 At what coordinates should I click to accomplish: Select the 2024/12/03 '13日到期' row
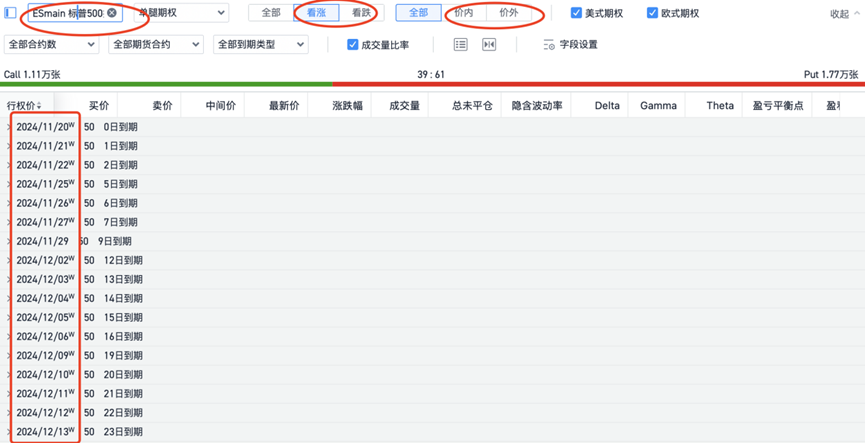pyautogui.click(x=432, y=279)
